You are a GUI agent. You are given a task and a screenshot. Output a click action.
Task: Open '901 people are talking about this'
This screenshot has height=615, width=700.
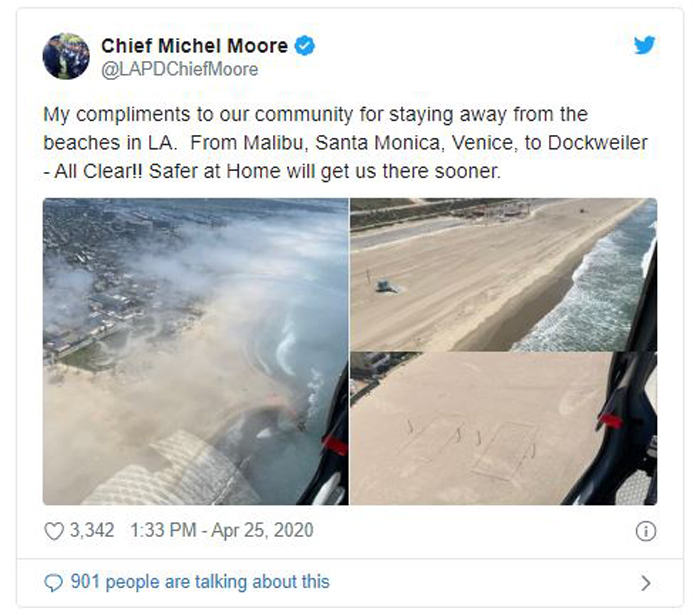(200, 582)
